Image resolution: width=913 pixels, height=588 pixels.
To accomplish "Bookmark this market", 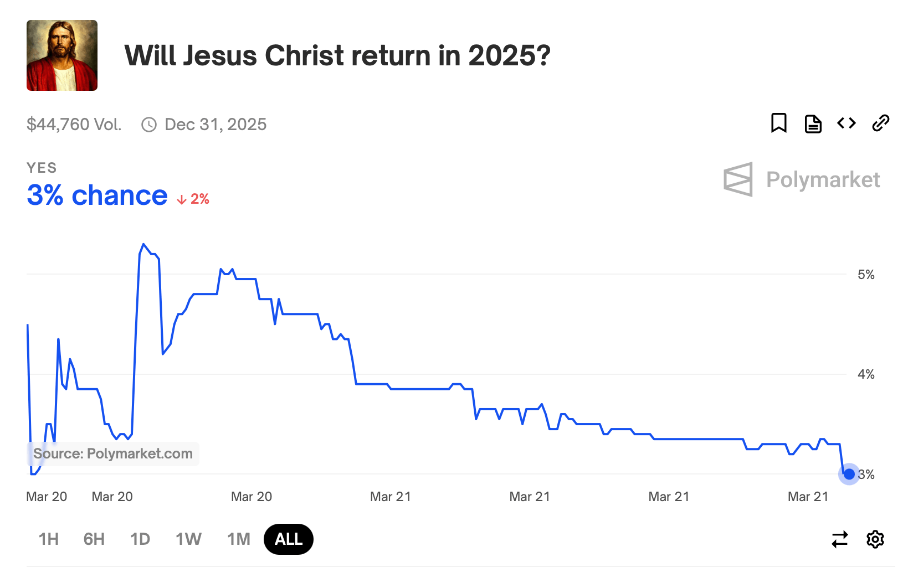I will (778, 123).
